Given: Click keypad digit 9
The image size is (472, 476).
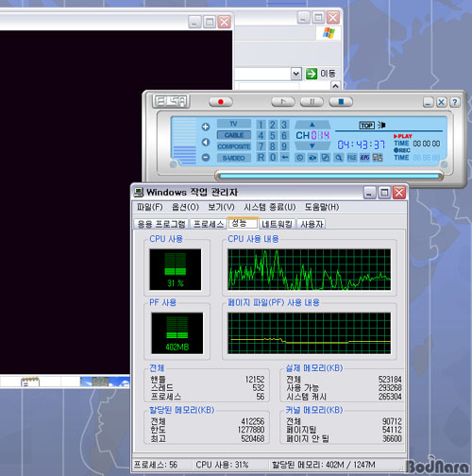Looking at the screenshot, I should (284, 146).
